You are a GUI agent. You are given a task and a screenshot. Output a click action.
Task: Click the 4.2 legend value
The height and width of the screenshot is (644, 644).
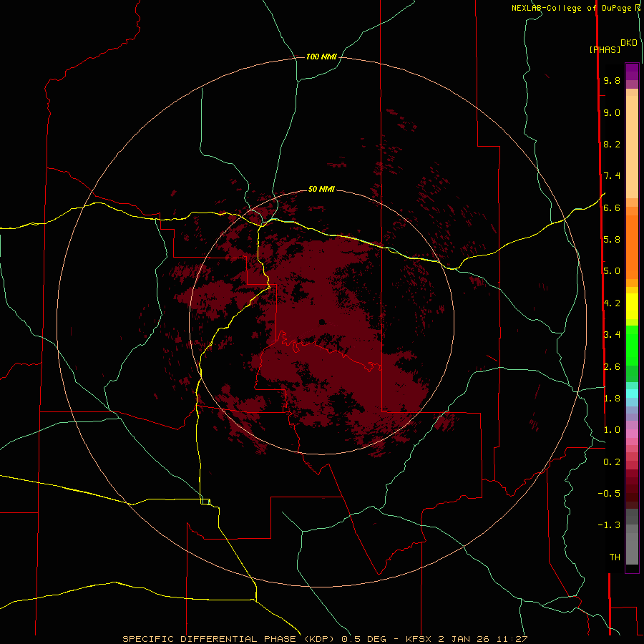tap(612, 303)
